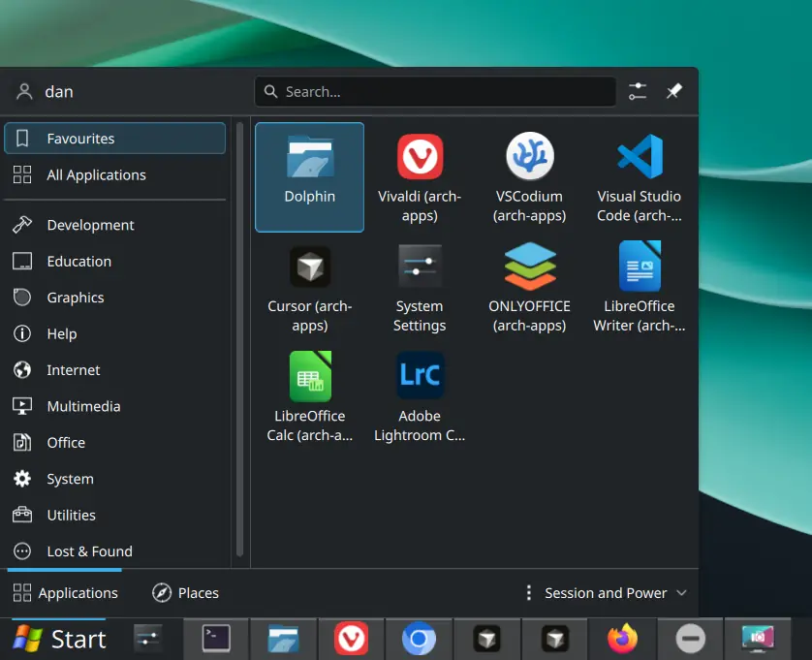Click the Search input field
This screenshot has width=812, height=660.
click(x=435, y=92)
